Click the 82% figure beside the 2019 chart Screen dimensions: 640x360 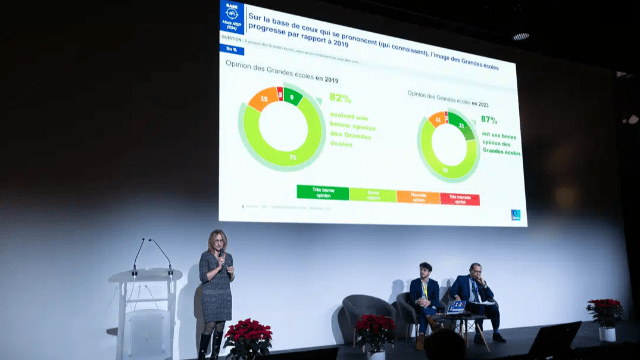coord(340,98)
